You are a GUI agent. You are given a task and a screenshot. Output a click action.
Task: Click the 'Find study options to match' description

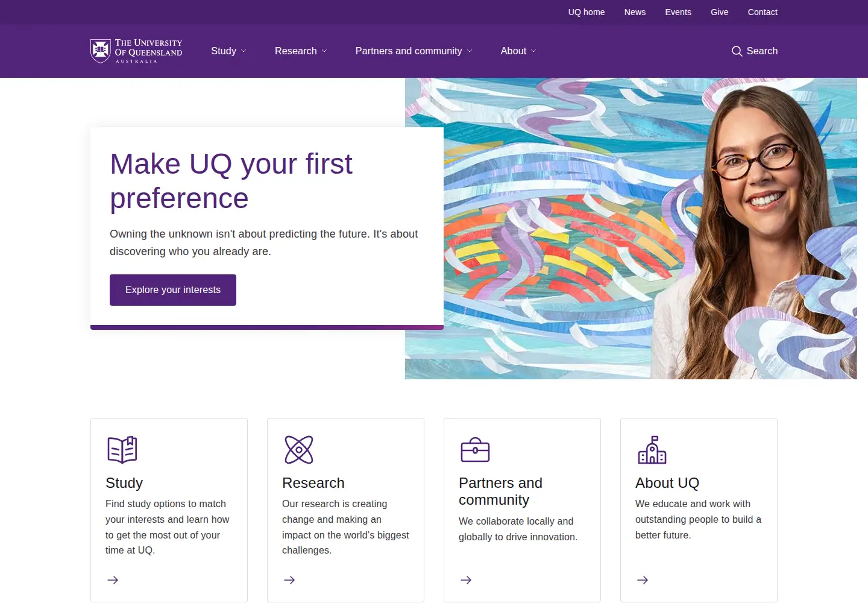click(167, 527)
